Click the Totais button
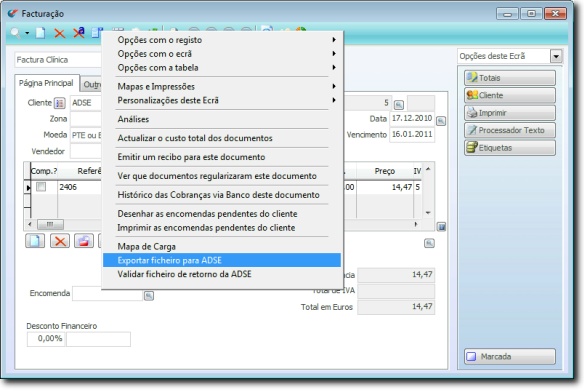 pyautogui.click(x=510, y=78)
